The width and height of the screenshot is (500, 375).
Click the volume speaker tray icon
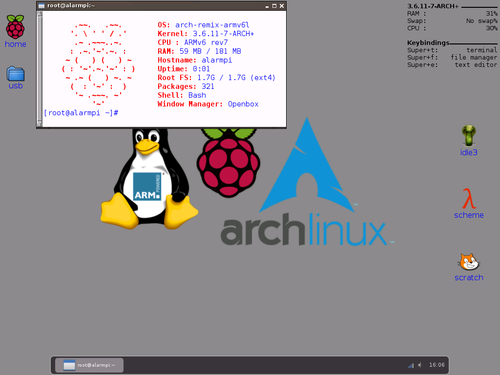420,365
